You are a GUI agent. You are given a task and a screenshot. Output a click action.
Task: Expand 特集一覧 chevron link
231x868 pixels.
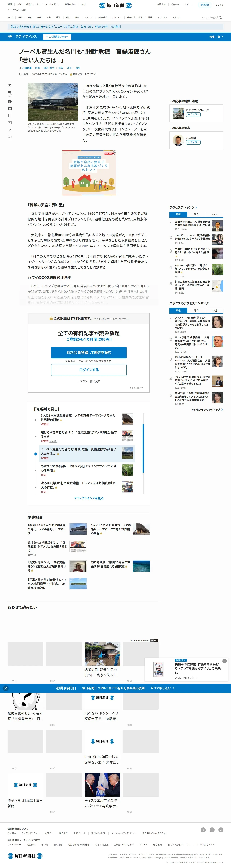(x=216, y=37)
